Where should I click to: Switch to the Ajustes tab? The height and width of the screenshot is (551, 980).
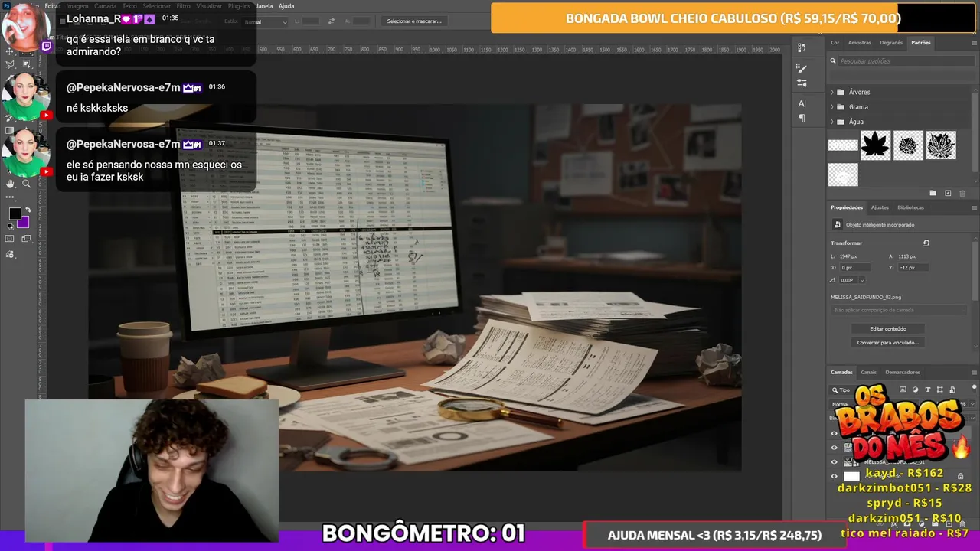pos(880,207)
